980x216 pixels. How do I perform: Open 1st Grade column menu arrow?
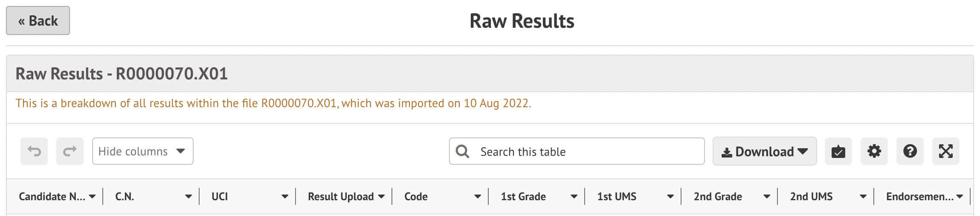click(x=574, y=197)
